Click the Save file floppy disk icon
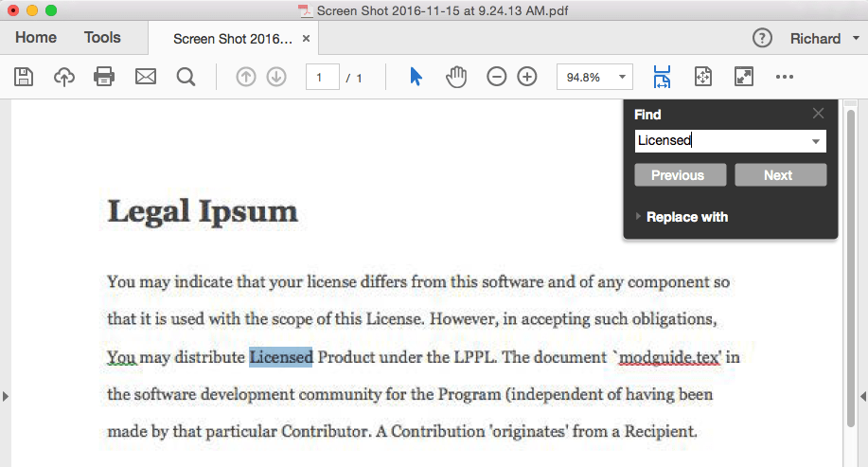The height and width of the screenshot is (467, 868). (x=24, y=77)
